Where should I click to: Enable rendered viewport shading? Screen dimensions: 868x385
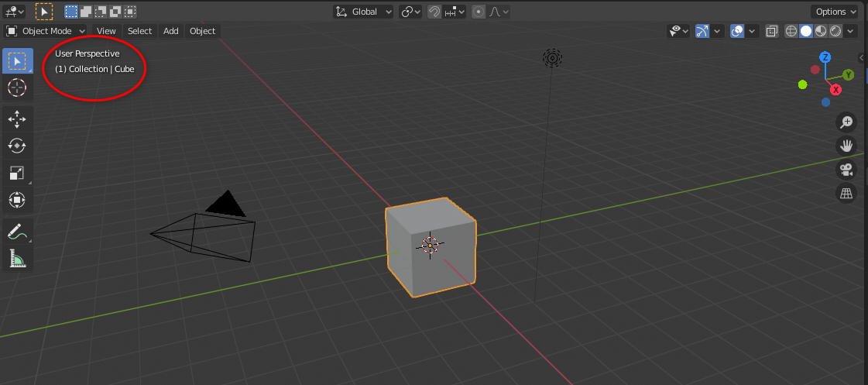tap(835, 31)
